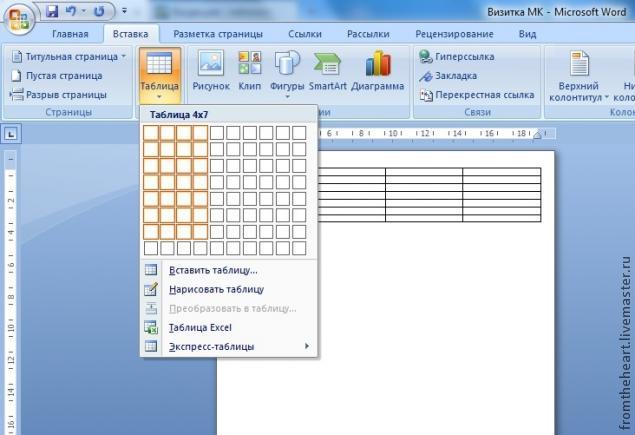
Task: Click the Таблица Excel icon
Action: 151,327
